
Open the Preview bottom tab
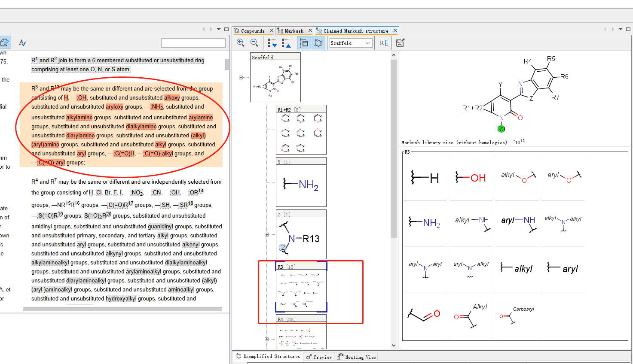tap(319, 357)
